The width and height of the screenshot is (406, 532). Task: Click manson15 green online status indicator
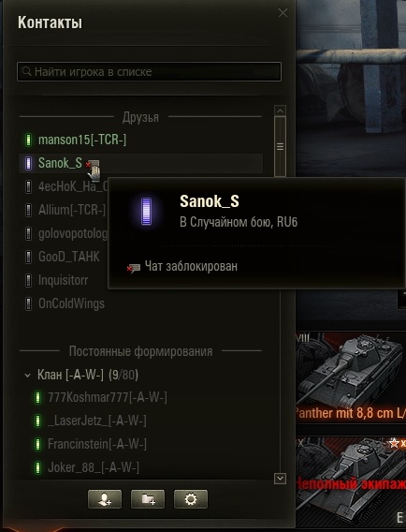28,140
